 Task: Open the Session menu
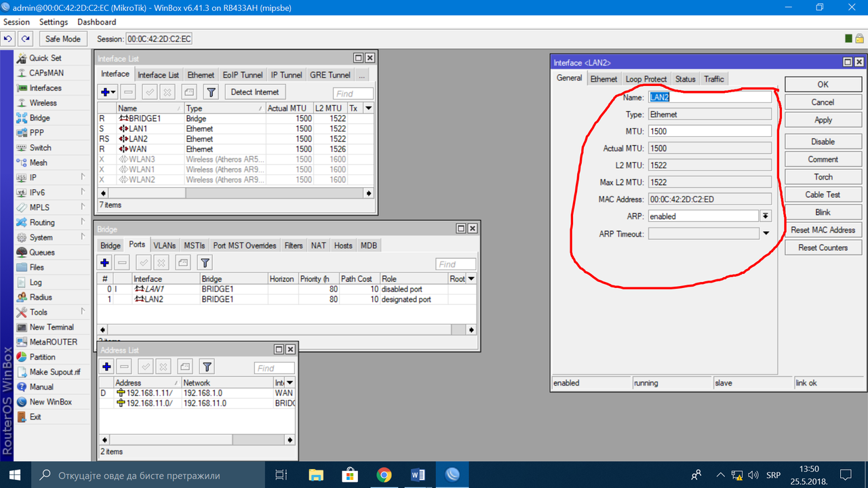point(16,22)
